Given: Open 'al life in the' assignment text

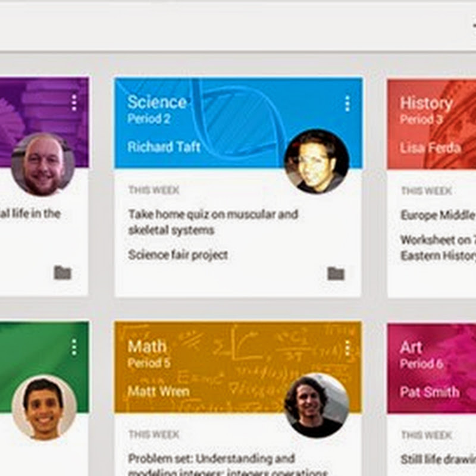Looking at the screenshot, I should point(30,214).
